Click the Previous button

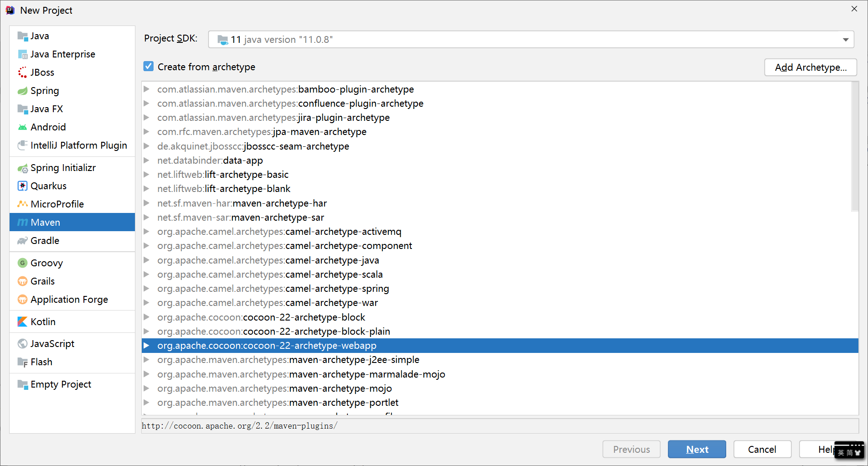631,449
